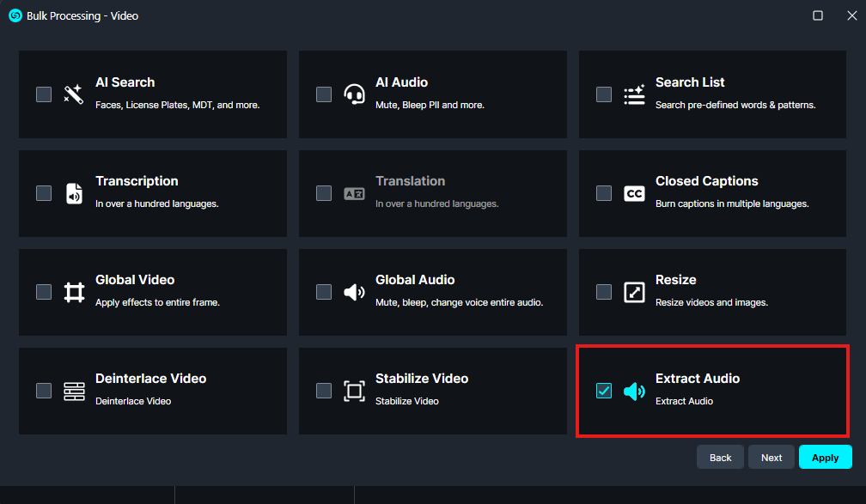This screenshot has width=866, height=504.
Task: Click the Global Video crop-frame icon
Action: pos(74,292)
